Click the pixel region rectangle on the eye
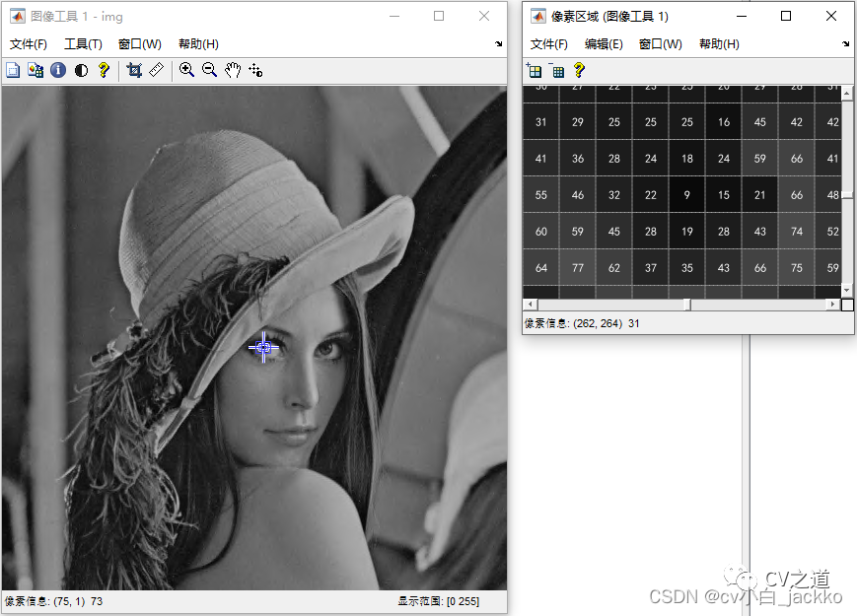This screenshot has width=857, height=616. tap(263, 347)
